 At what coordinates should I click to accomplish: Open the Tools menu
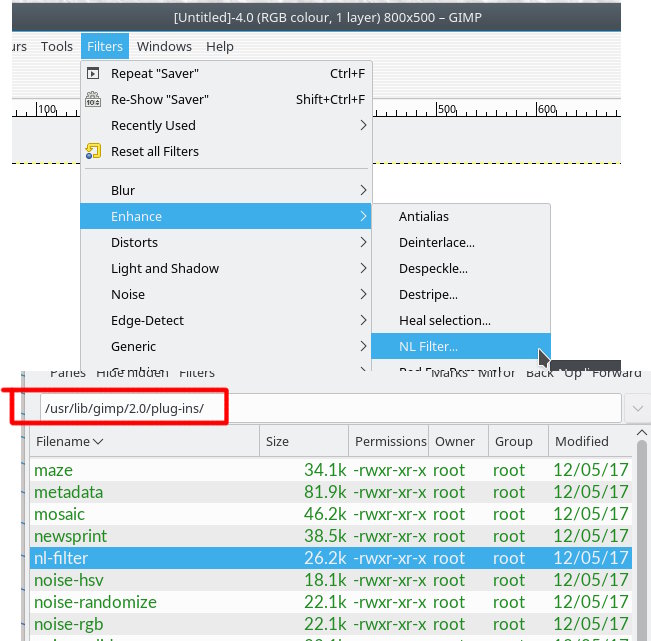57,46
